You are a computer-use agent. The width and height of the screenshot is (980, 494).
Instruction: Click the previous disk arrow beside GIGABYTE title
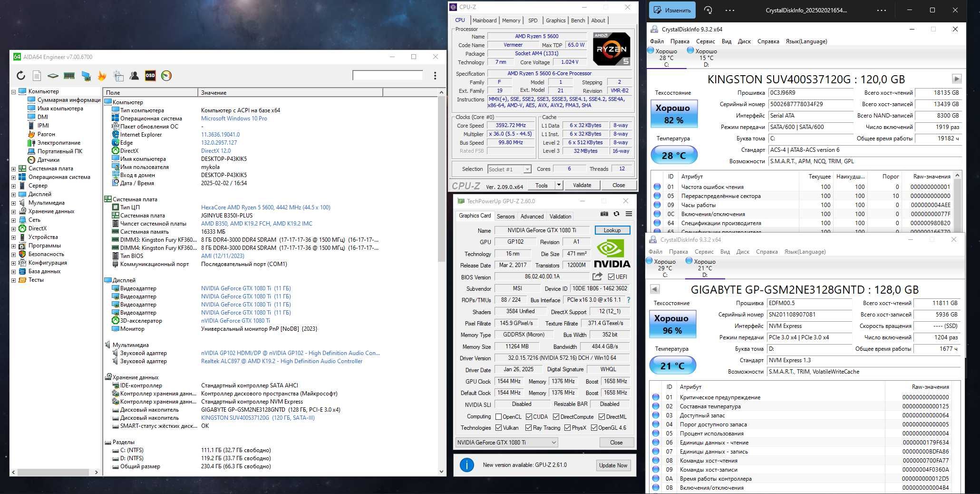(655, 289)
